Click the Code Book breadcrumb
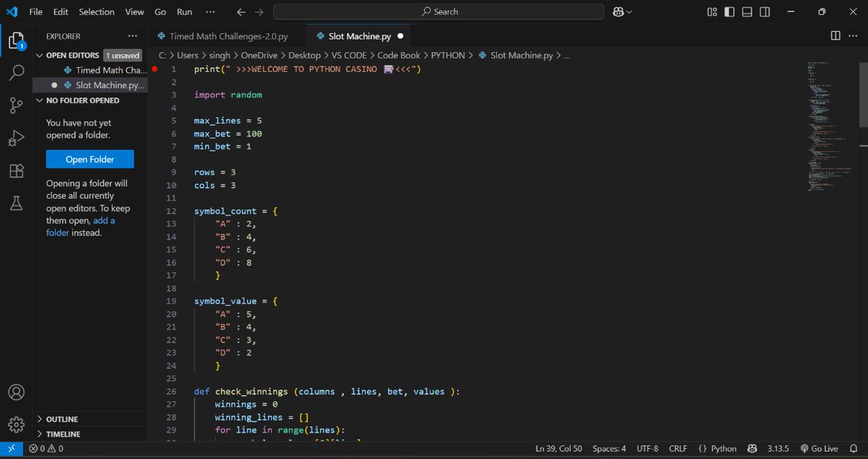Viewport: 868px width, 459px height. click(x=398, y=55)
